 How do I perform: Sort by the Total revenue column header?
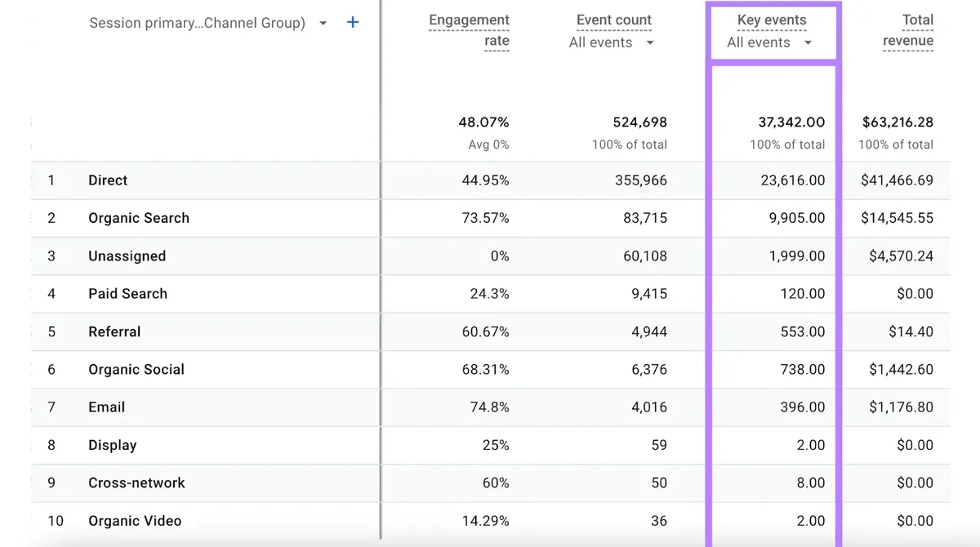[908, 30]
